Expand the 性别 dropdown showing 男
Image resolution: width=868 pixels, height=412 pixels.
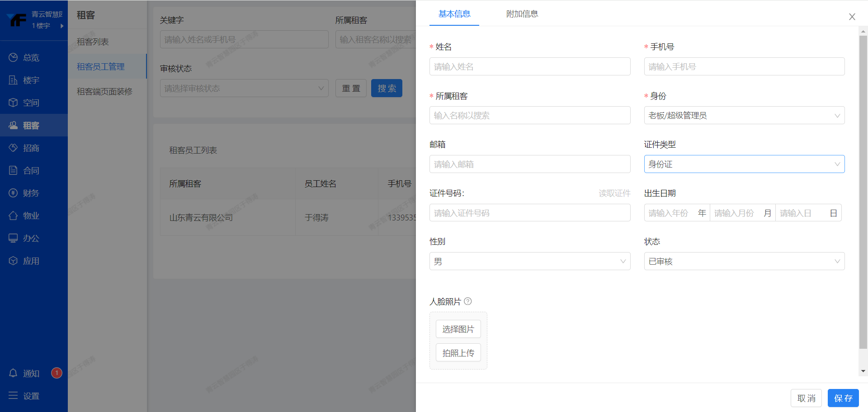click(529, 262)
